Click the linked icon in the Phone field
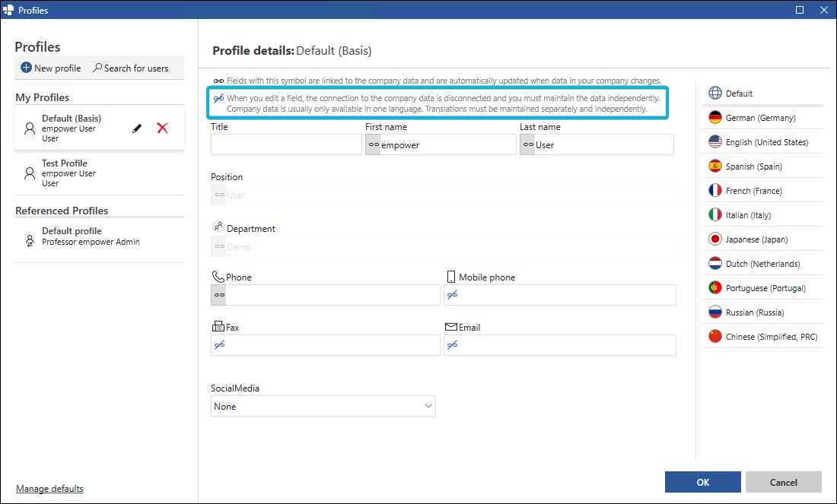Viewport: 837px width, 504px height. click(x=219, y=295)
